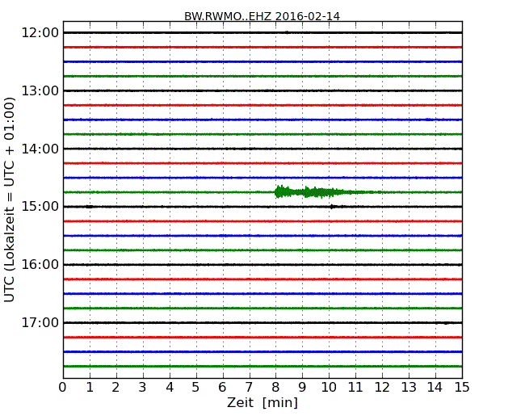Click x-axis tick label 4
Screen dimensions: 525x420
click(x=170, y=388)
